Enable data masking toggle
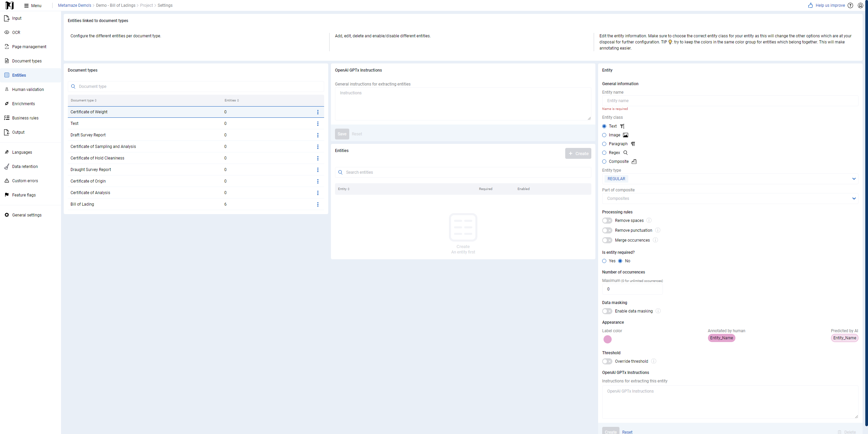 click(607, 311)
